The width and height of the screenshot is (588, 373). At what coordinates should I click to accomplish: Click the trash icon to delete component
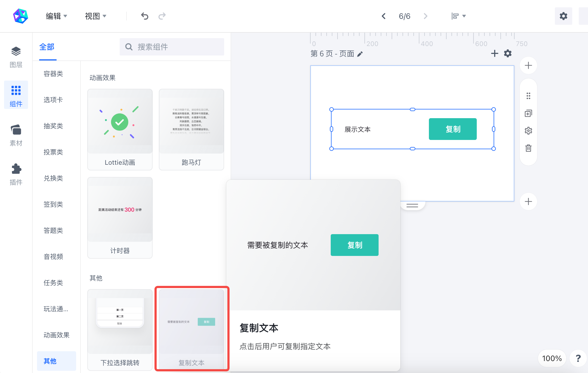coord(528,148)
